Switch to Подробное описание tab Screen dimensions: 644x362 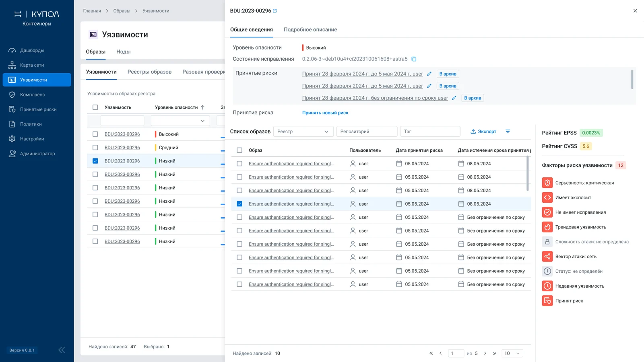(310, 30)
